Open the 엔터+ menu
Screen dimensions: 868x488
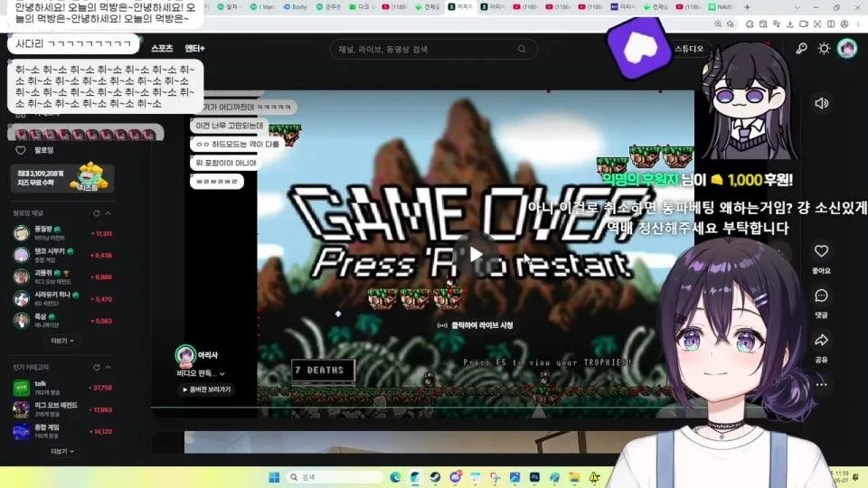[194, 49]
